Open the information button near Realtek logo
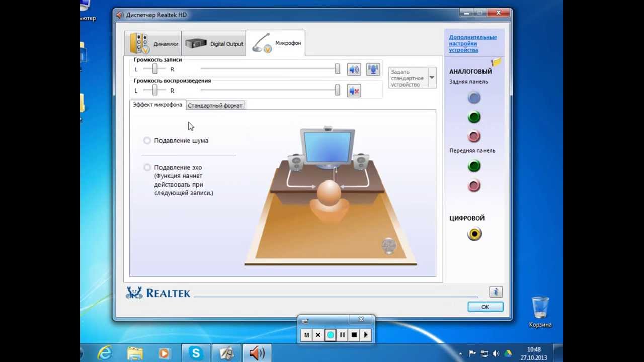The width and height of the screenshot is (644, 362). 496,292
